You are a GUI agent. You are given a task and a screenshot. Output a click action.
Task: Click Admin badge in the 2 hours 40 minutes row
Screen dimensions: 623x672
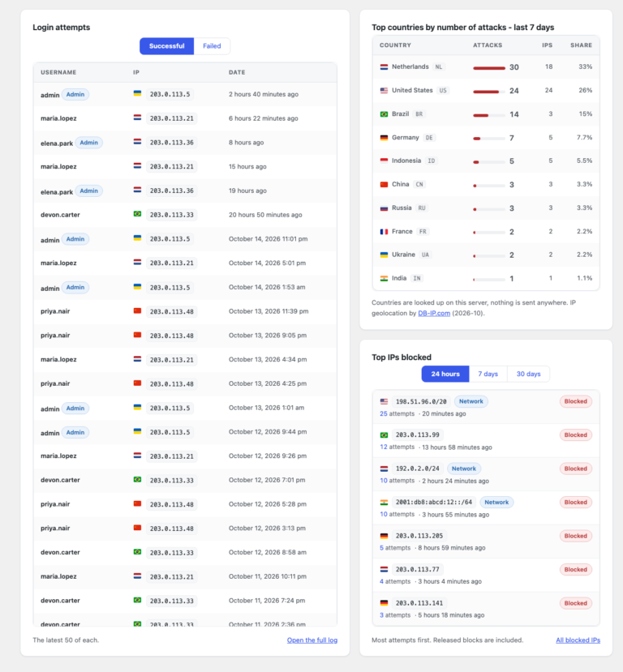pos(75,94)
